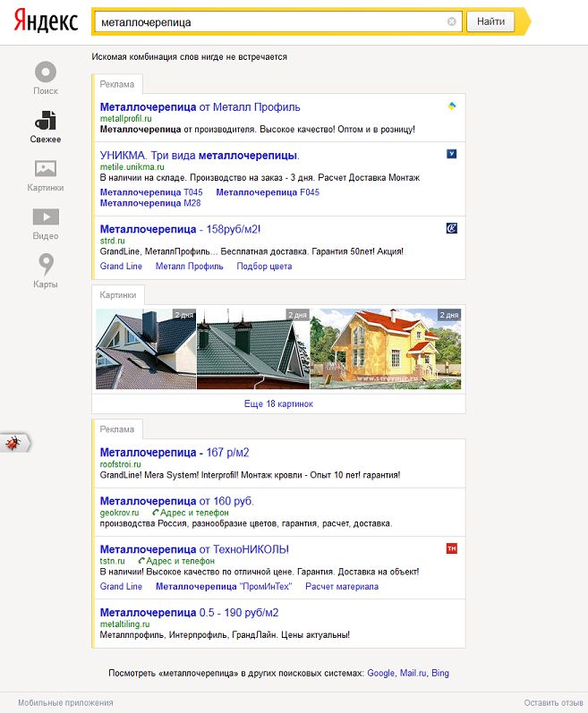Open the green roof thumbnail
This screenshot has height=713, width=588.
pyautogui.click(x=253, y=349)
